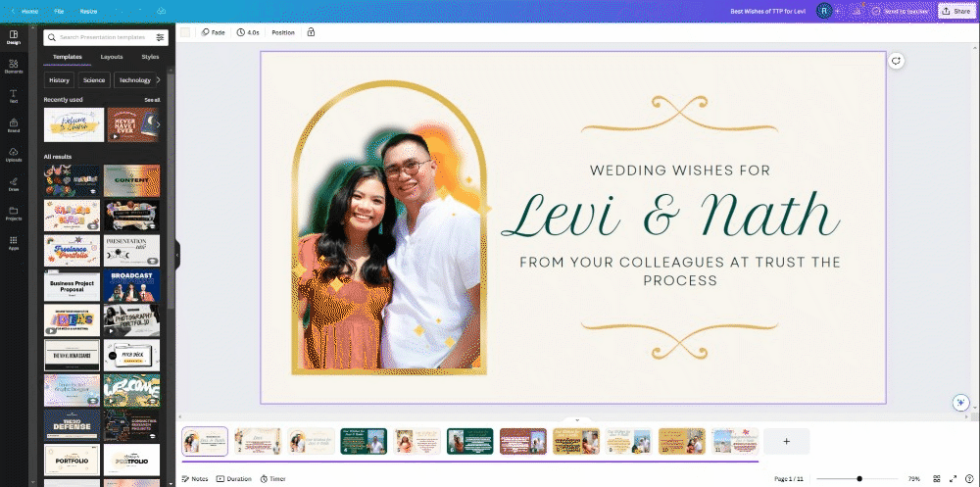Open the Text tool panel
Image resolution: width=980 pixels, height=487 pixels.
(14, 96)
